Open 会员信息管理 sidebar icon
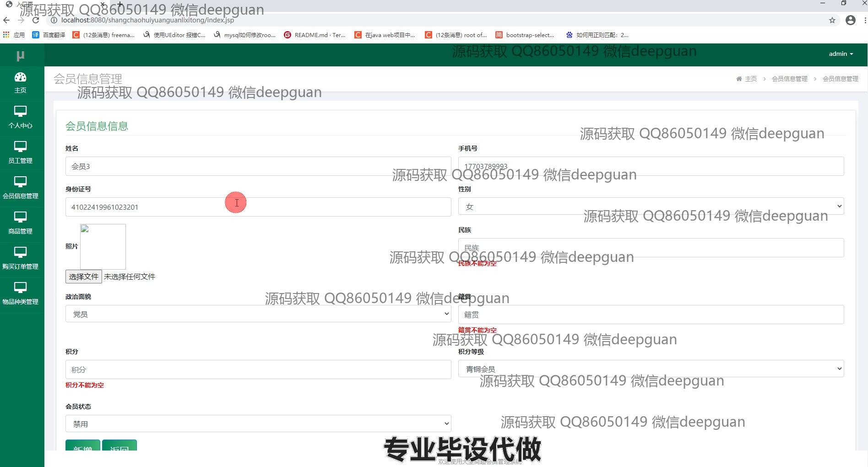The width and height of the screenshot is (868, 467). pyautogui.click(x=21, y=182)
